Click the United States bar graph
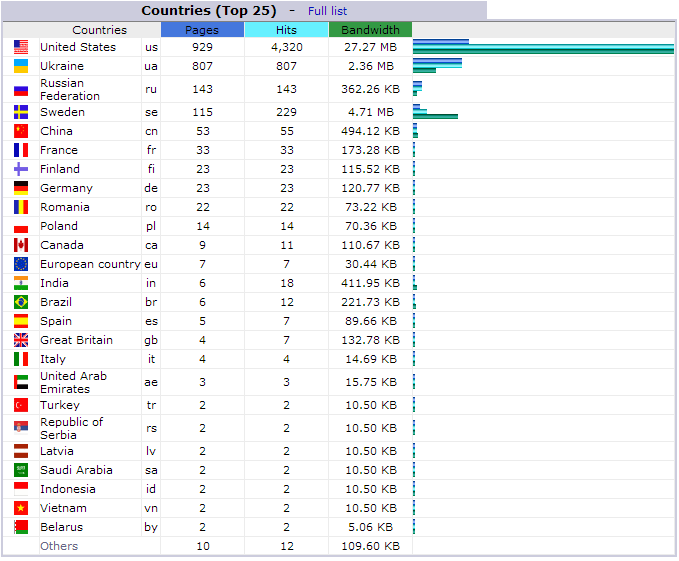Screen dimensions: 679x561 click(543, 47)
